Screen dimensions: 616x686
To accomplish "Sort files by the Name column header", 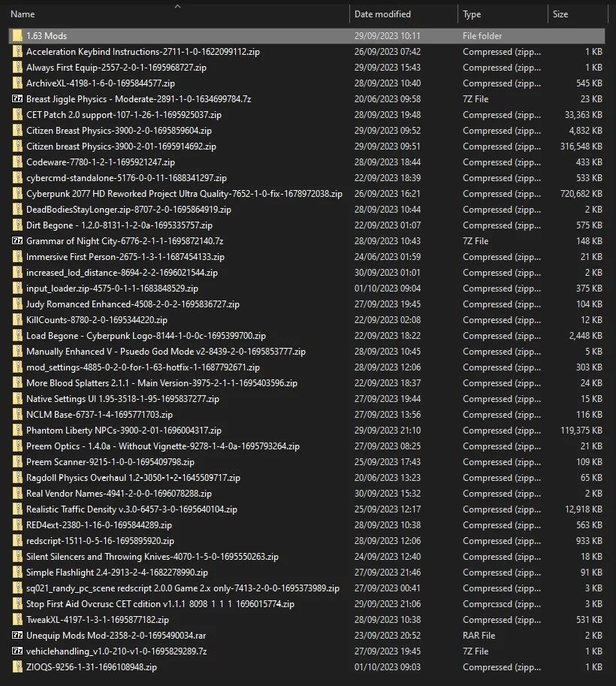I will point(23,14).
